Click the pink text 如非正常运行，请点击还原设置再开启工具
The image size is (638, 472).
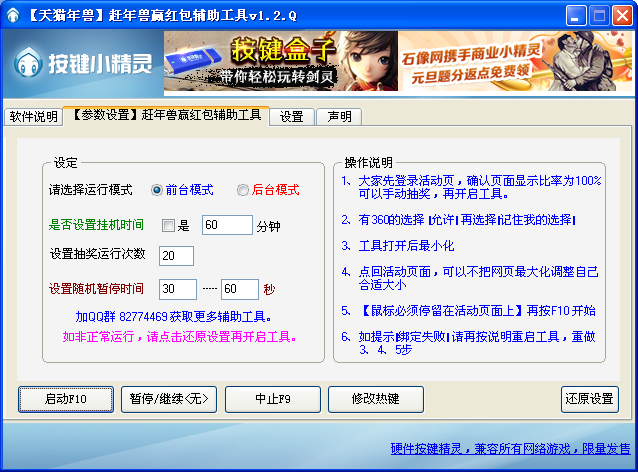pyautogui.click(x=180, y=337)
